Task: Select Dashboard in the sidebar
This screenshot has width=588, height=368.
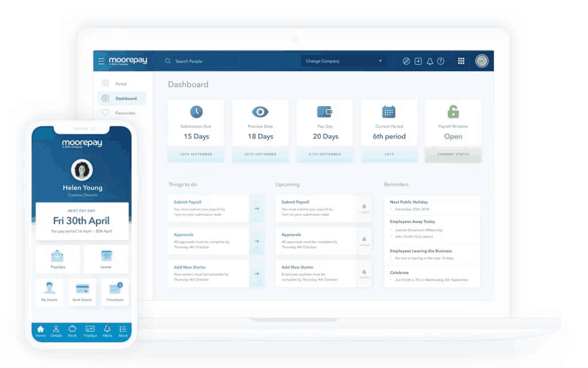Action: pos(122,98)
